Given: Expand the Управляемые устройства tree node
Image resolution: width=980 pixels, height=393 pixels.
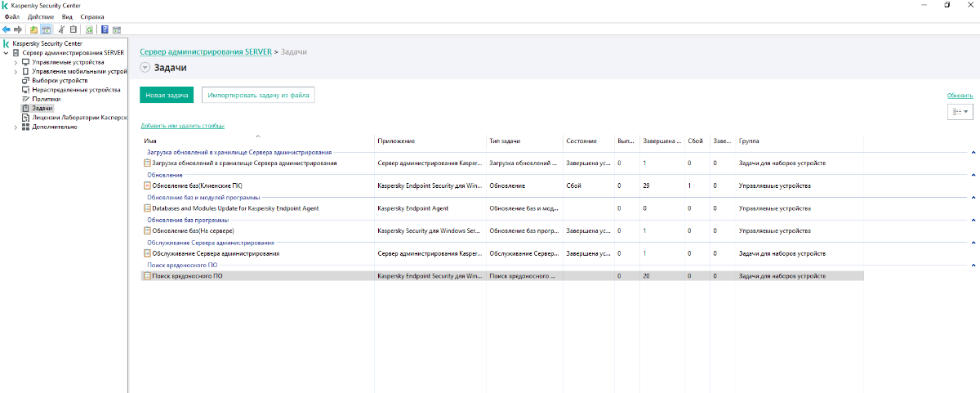Looking at the screenshot, I should click(x=16, y=62).
